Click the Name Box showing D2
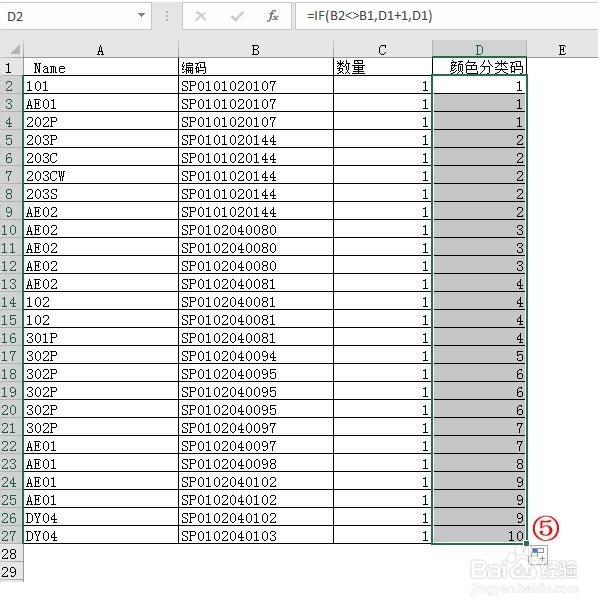The width and height of the screenshot is (614, 610). [76, 16]
